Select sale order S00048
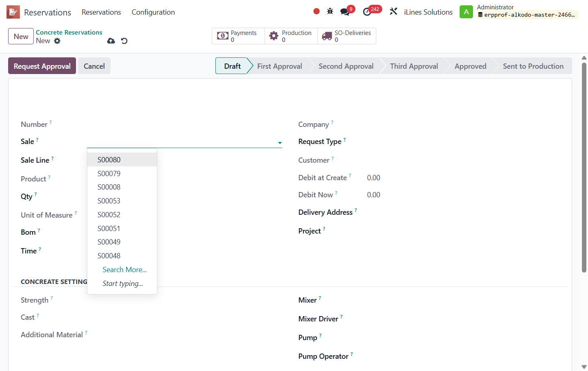Image resolution: width=588 pixels, height=371 pixels. pyautogui.click(x=122, y=256)
